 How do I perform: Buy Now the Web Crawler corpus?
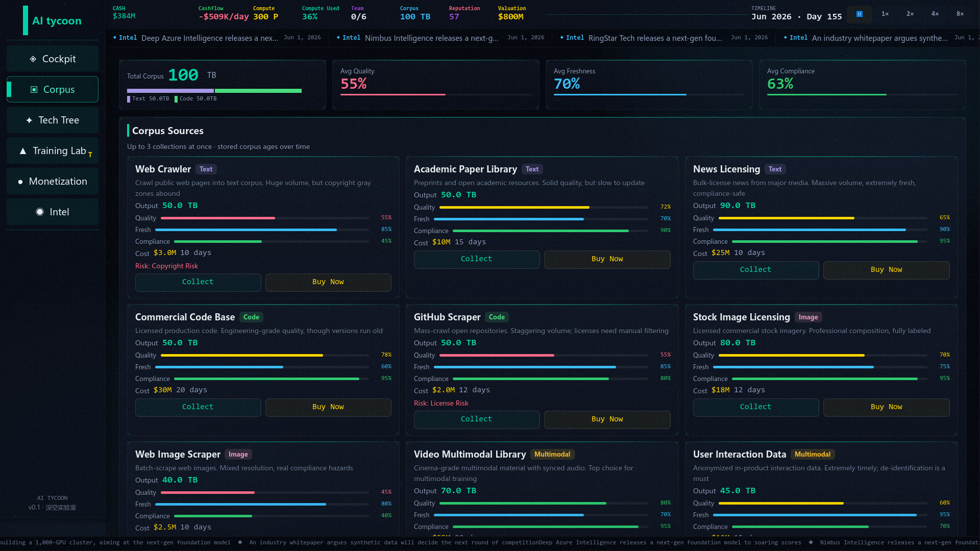(328, 282)
